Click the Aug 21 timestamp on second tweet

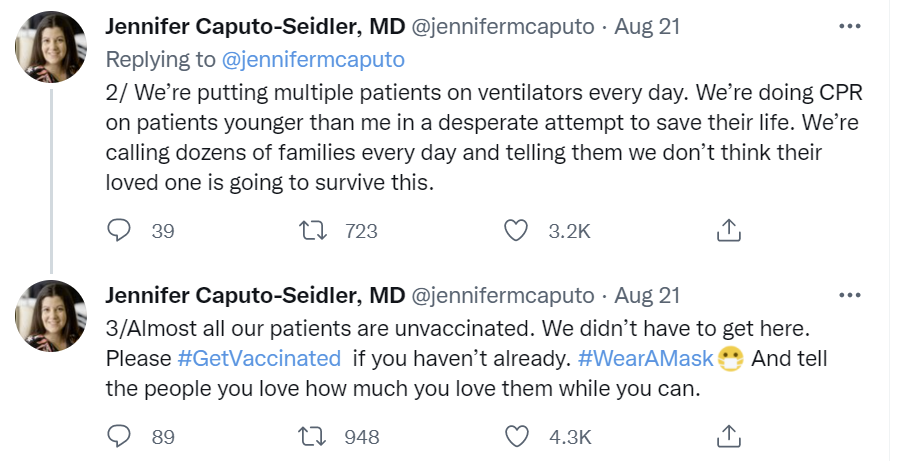click(647, 296)
